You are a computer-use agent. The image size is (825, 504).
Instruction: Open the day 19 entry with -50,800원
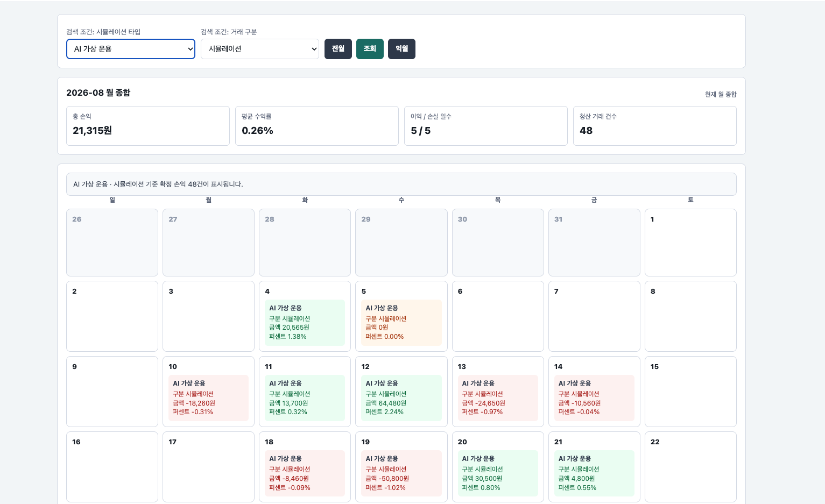coord(401,473)
